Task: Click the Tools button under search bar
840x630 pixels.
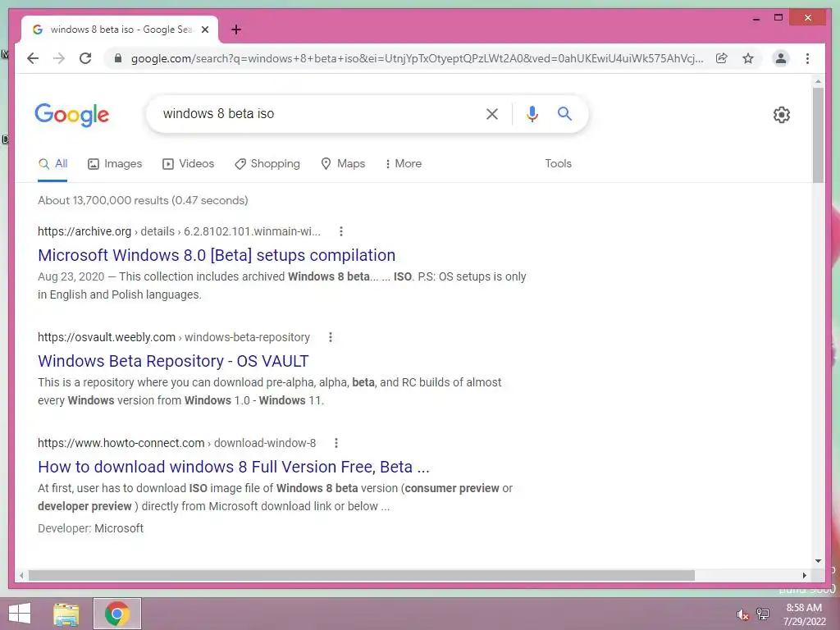Action: pos(558,163)
